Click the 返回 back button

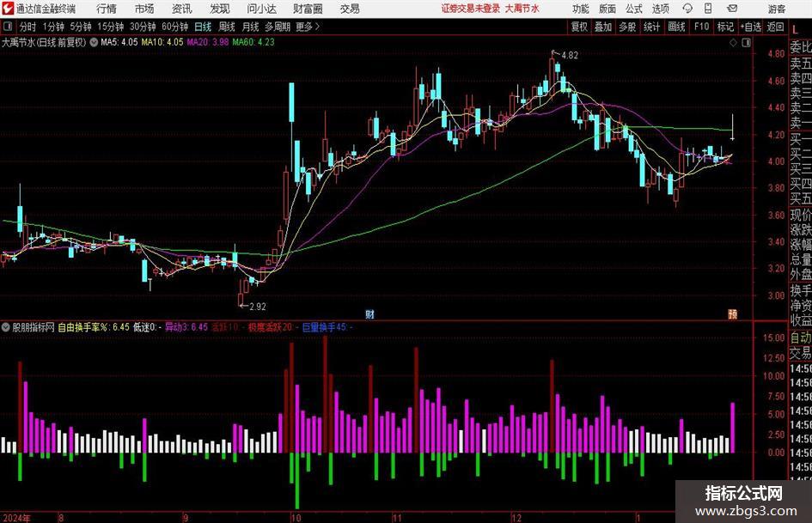coord(775,27)
